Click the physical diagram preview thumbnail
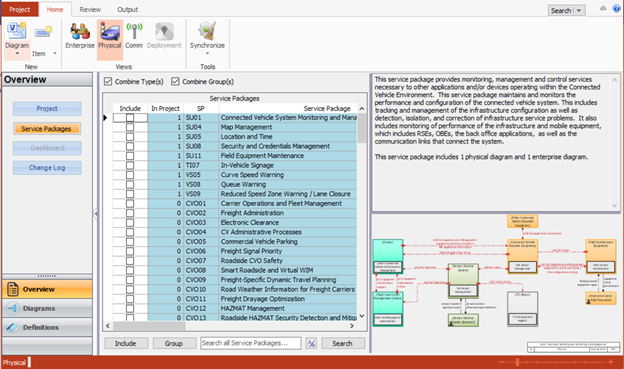624x369 pixels. [x=495, y=283]
